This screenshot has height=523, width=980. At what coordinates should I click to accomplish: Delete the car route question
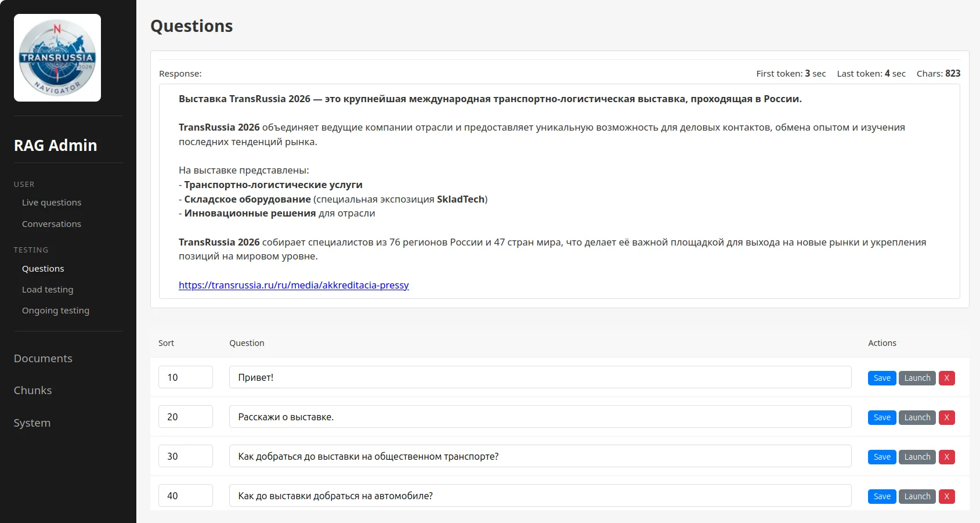[x=947, y=496]
